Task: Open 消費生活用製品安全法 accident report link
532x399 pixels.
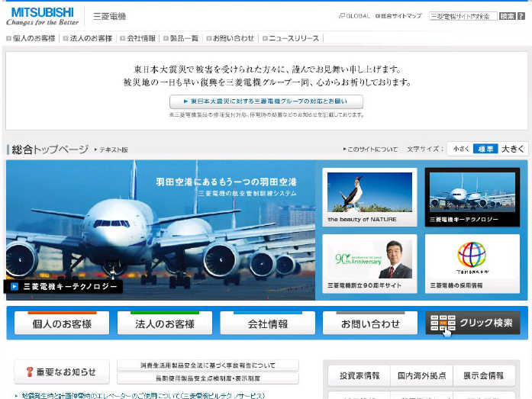Action: (208, 365)
